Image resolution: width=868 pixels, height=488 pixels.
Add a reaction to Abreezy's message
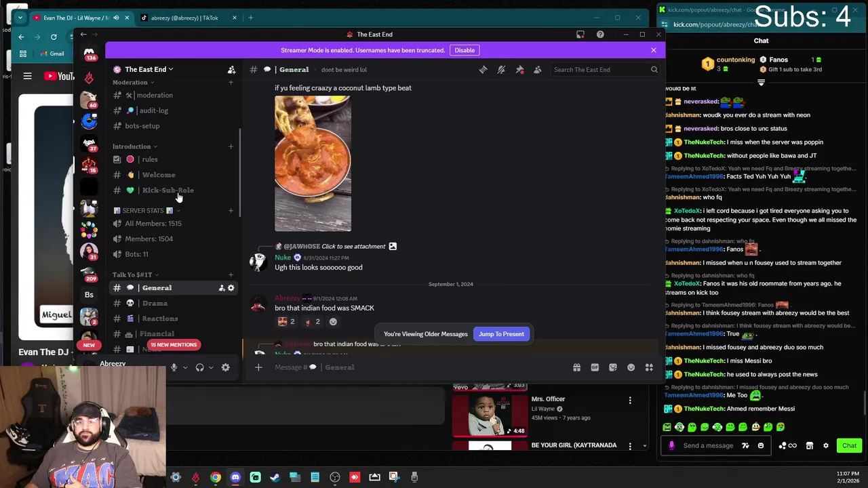point(333,322)
